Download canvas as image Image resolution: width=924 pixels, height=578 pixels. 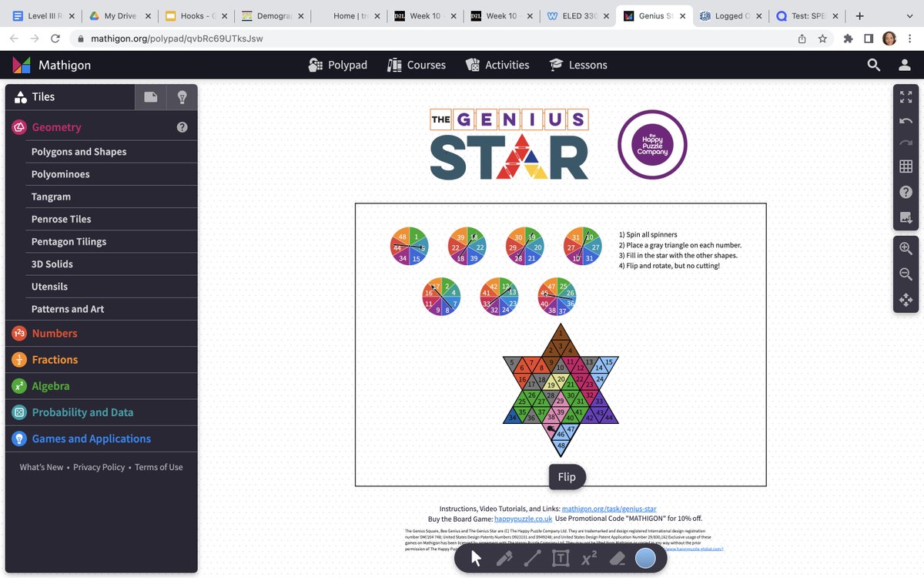(x=906, y=217)
